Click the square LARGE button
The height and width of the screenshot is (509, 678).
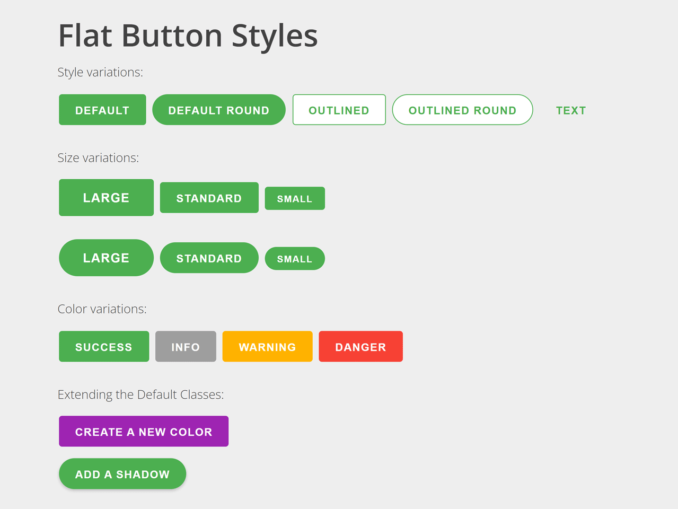tap(106, 198)
